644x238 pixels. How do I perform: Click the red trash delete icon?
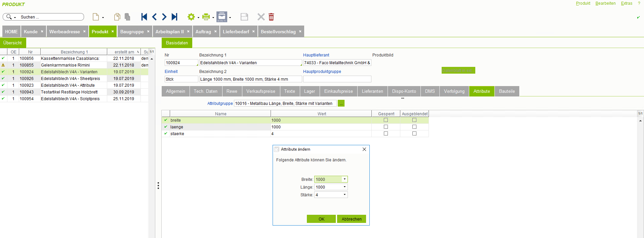pyautogui.click(x=271, y=17)
